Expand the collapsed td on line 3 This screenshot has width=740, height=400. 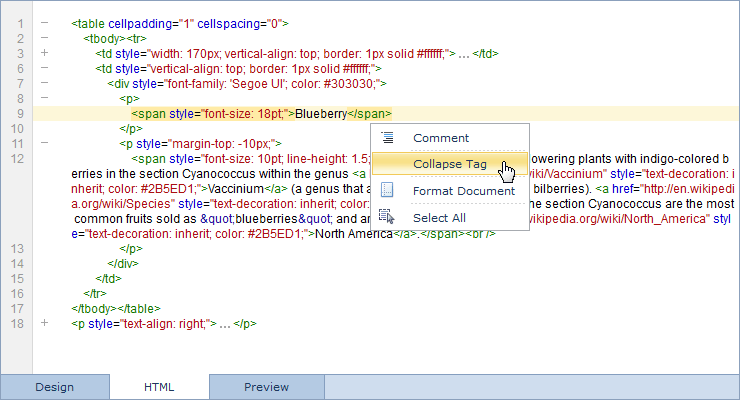click(44, 54)
